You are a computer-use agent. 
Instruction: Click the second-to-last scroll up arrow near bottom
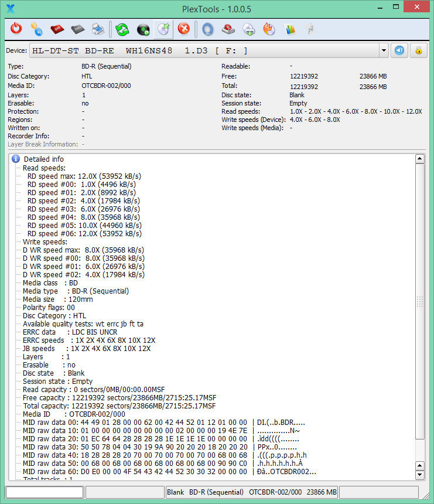point(419,466)
